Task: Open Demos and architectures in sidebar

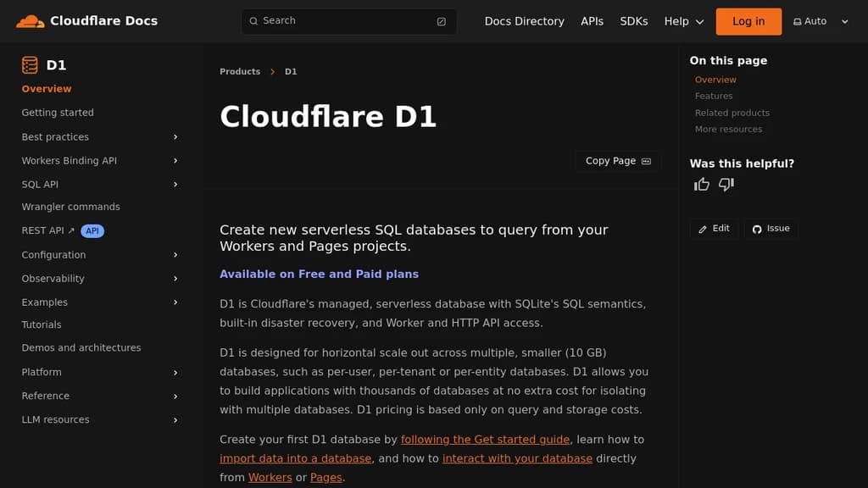Action: 81,348
